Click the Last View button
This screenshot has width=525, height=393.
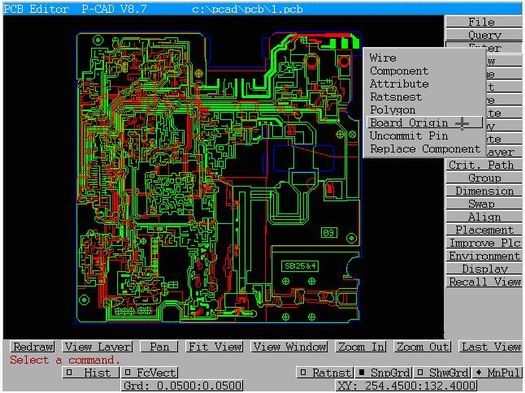pos(491,347)
